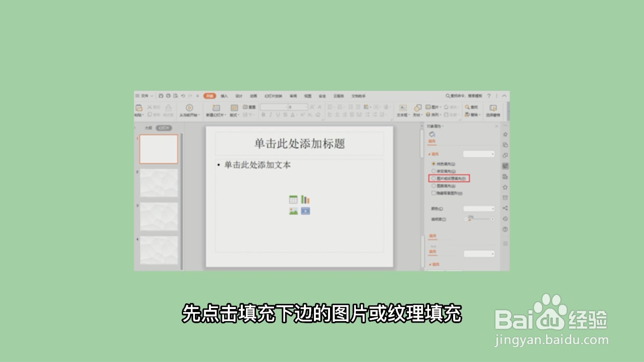Collapse the 填充 fill section expander
Viewport: 644px width, 362px height.
[429, 154]
